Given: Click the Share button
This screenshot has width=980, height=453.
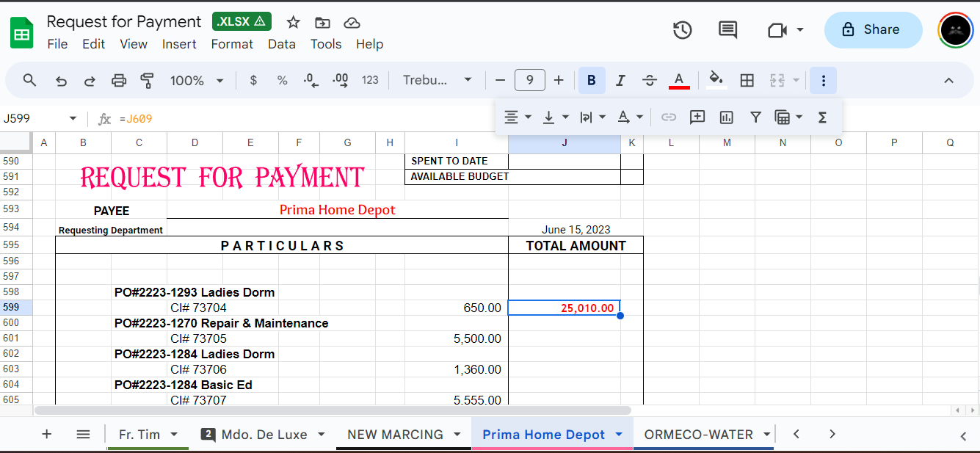Looking at the screenshot, I should [873, 30].
